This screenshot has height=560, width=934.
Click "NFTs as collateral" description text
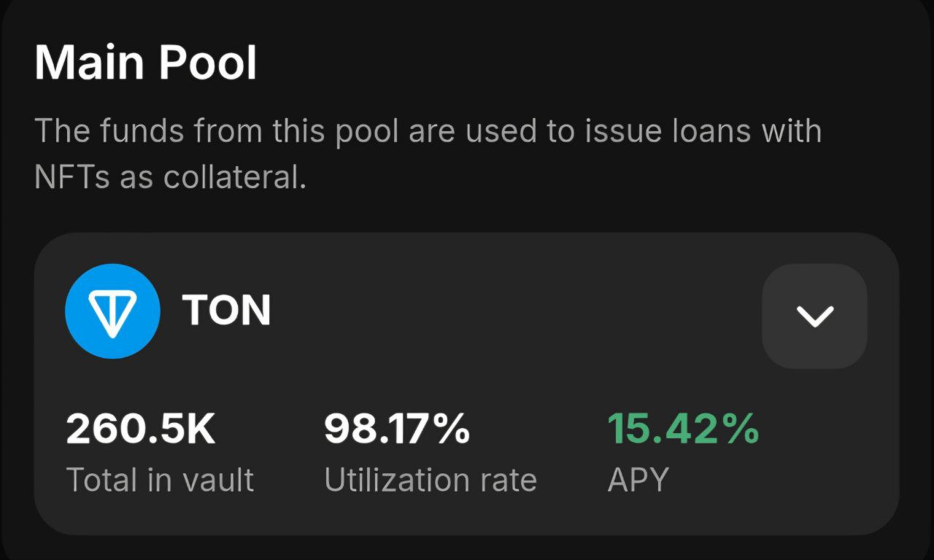click(170, 178)
